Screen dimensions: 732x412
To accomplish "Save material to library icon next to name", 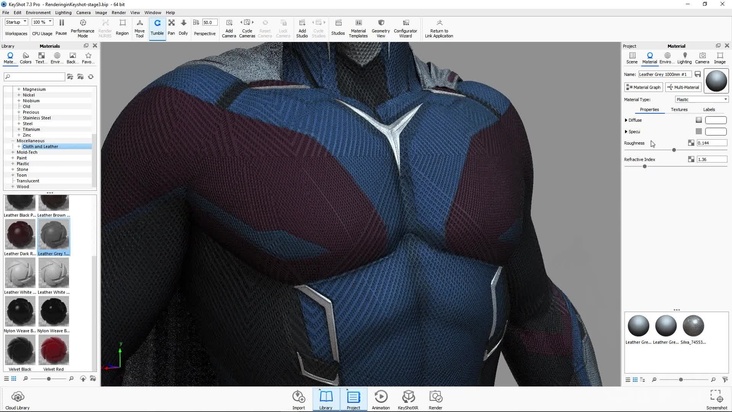I will pos(697,74).
